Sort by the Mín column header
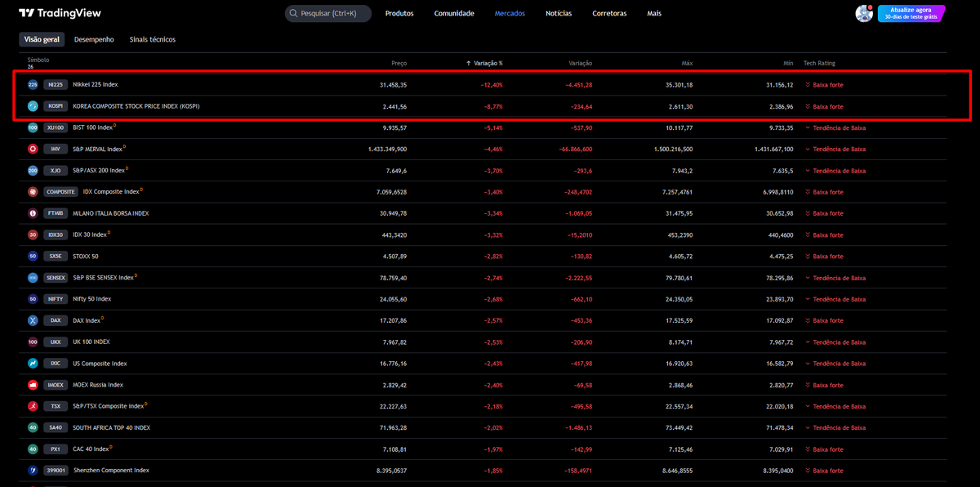 (787, 63)
